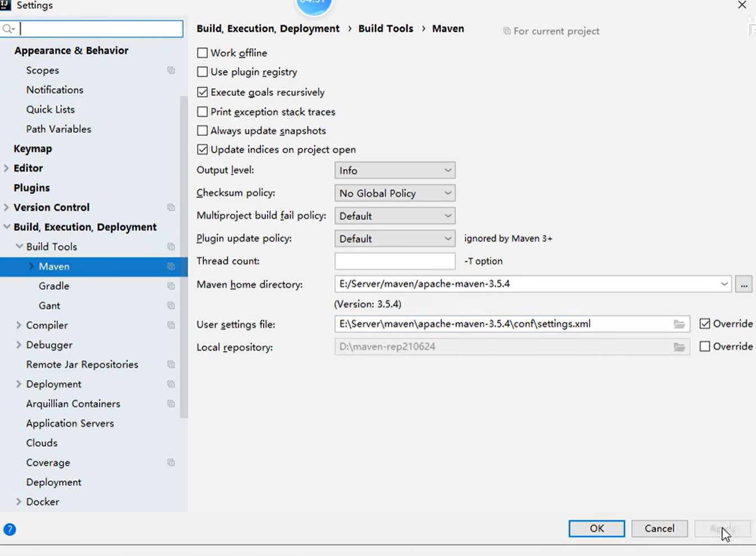Enable Always update snapshots checkbox
756x556 pixels.
[x=202, y=131]
